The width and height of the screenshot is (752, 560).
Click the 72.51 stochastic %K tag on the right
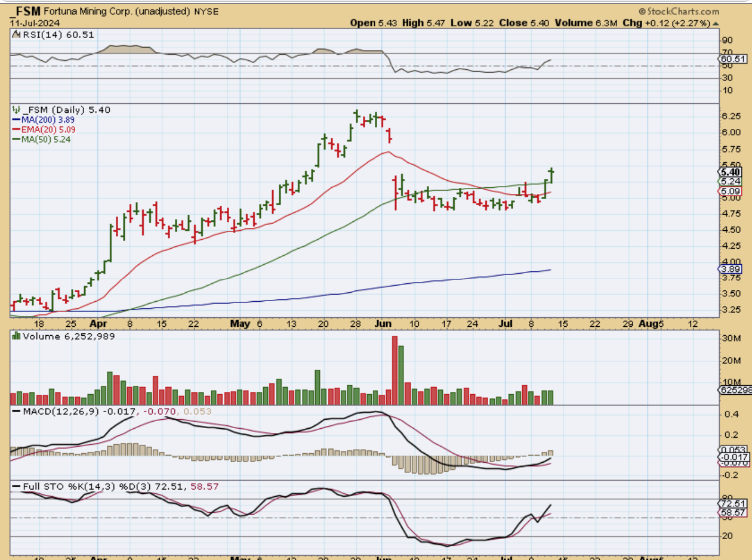point(733,503)
